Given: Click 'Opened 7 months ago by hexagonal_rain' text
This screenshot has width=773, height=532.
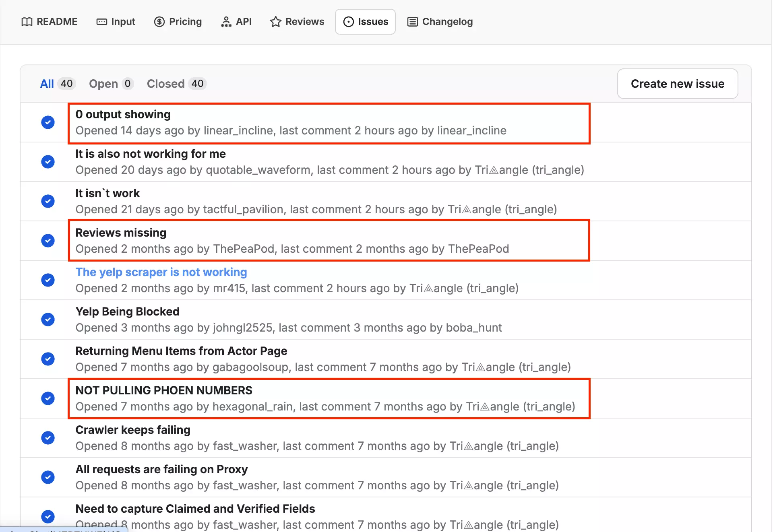Looking at the screenshot, I should (x=184, y=406).
